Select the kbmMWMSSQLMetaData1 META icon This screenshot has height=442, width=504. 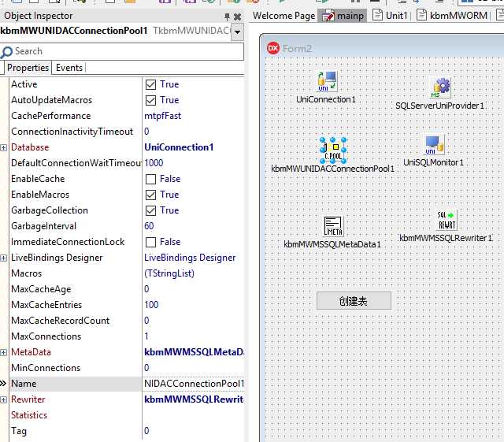tap(333, 226)
